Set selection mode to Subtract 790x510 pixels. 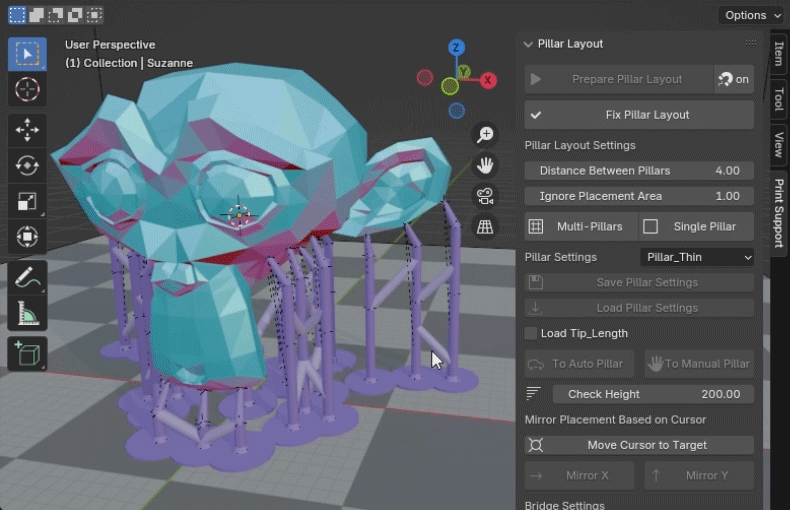[x=55, y=15]
